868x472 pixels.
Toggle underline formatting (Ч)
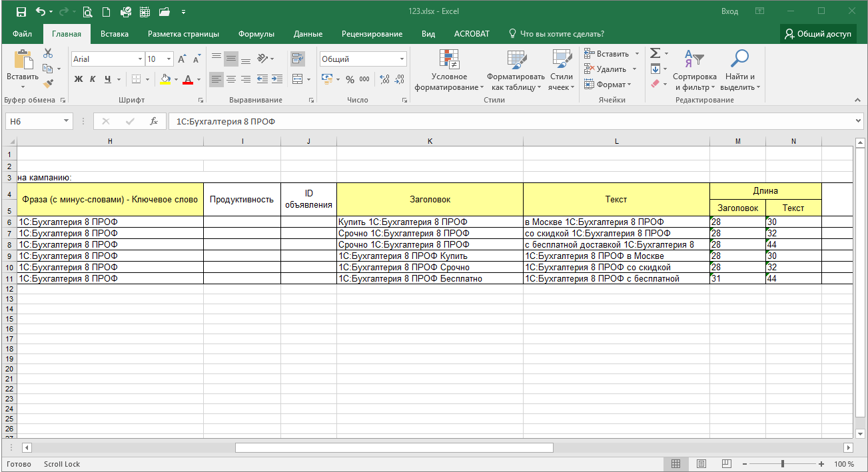pyautogui.click(x=107, y=79)
